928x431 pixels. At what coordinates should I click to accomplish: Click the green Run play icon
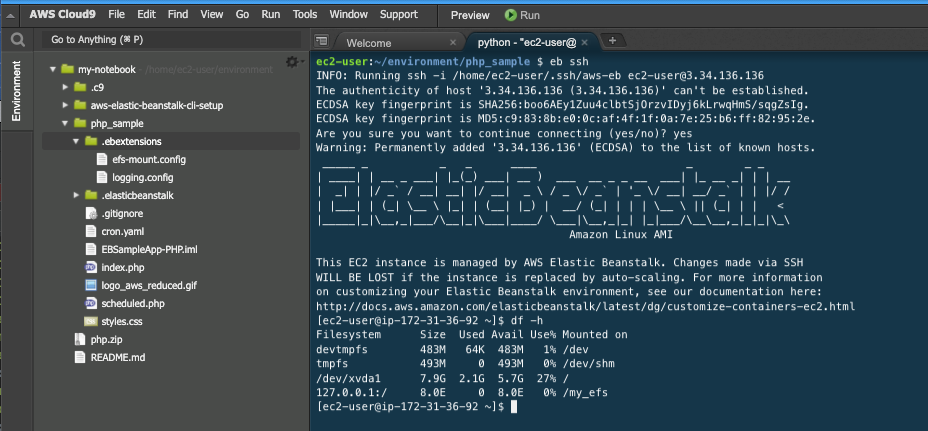(x=510, y=15)
